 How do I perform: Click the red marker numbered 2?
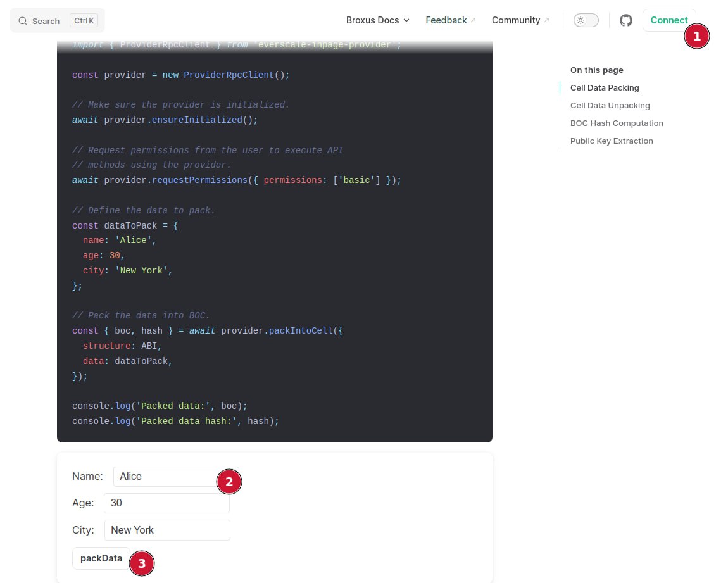tap(229, 482)
